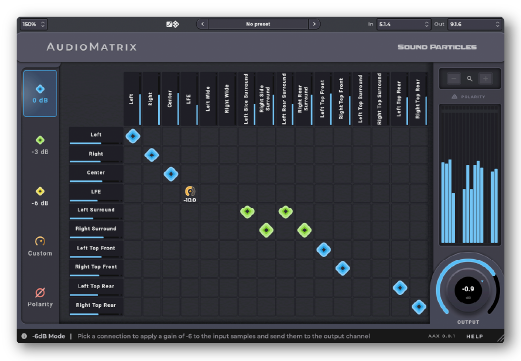Toggle Right Top Rear diagonal connection node
Image resolution: width=521 pixels, height=361 pixels.
(419, 307)
